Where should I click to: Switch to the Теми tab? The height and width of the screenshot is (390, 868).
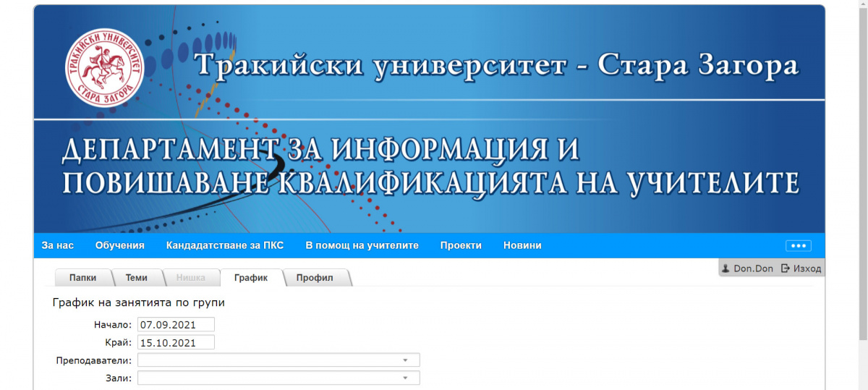(137, 278)
